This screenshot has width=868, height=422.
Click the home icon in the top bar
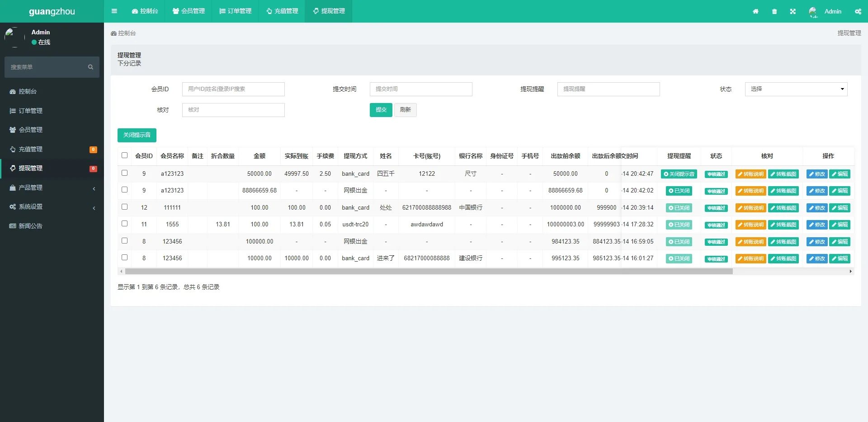pyautogui.click(x=755, y=11)
